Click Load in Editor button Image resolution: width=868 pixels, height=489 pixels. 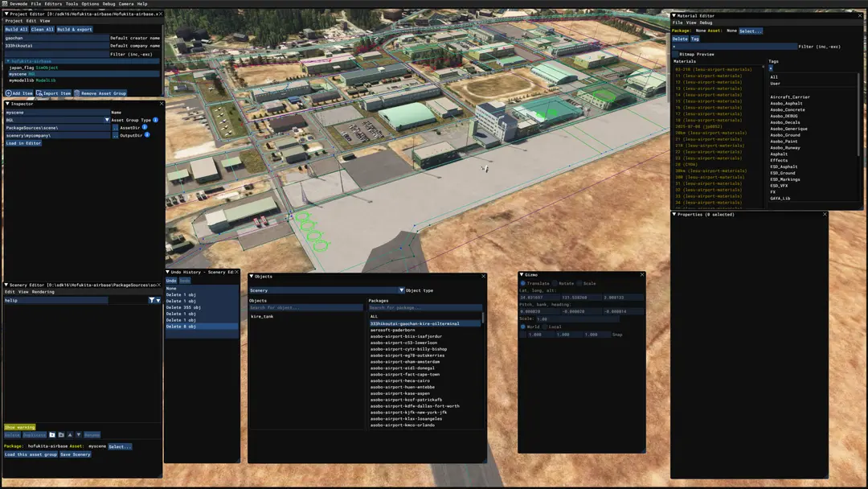tap(23, 143)
